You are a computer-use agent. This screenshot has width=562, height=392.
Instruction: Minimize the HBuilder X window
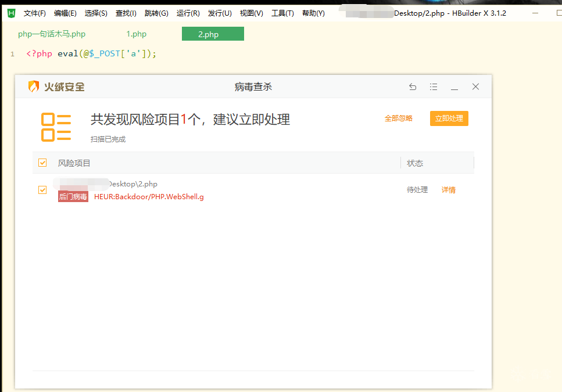point(535,13)
